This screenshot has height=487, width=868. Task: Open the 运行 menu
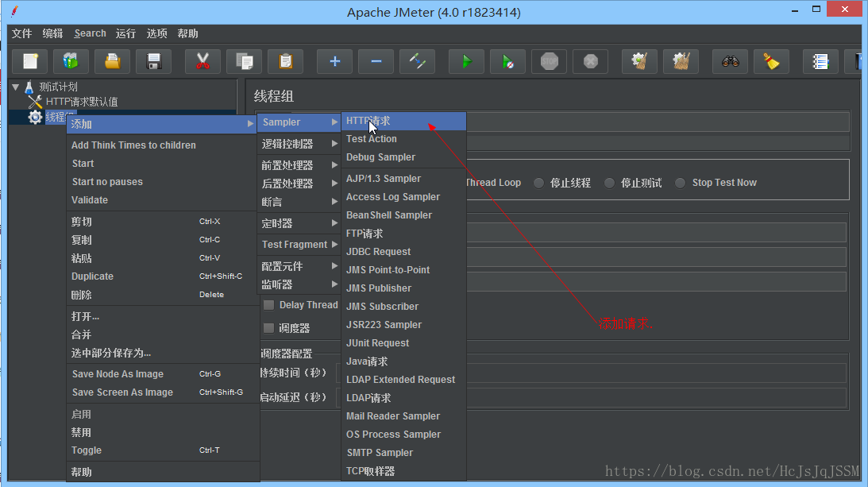125,34
